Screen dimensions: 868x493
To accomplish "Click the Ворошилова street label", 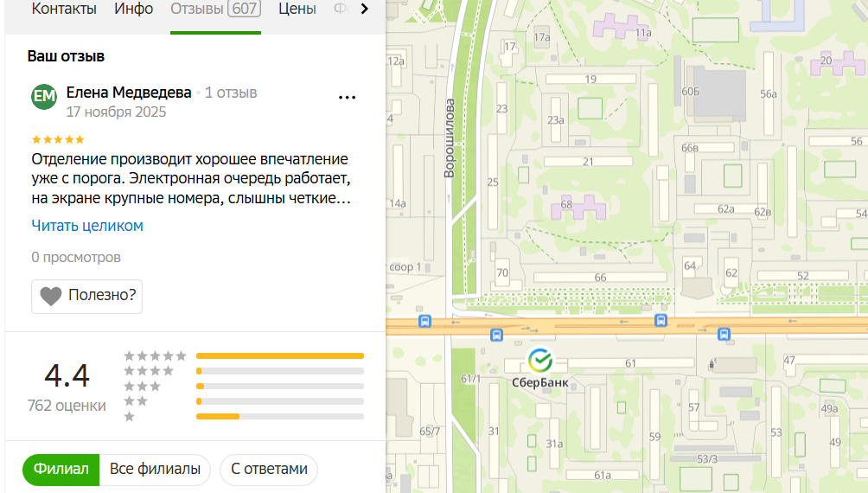I will (x=450, y=138).
